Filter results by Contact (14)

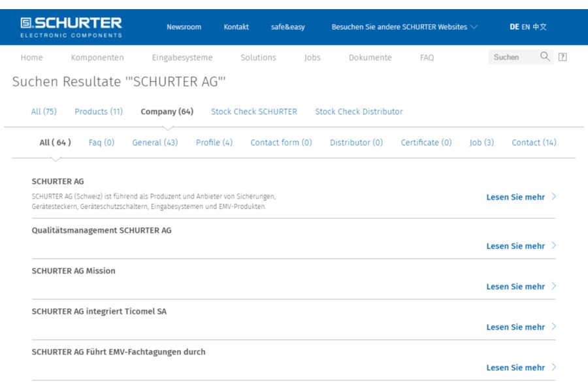coord(534,142)
